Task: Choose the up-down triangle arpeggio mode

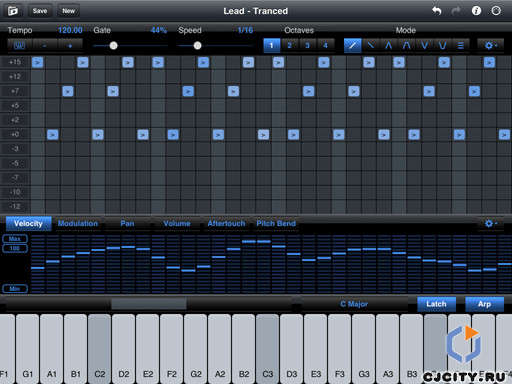Action: point(388,45)
